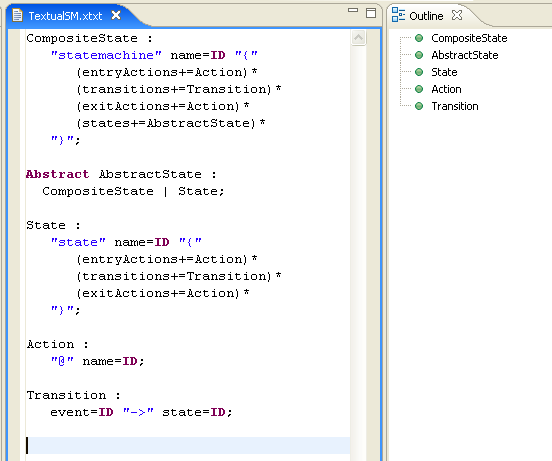Click the empty highlighted line at bottom
The image size is (552, 461).
(188, 446)
